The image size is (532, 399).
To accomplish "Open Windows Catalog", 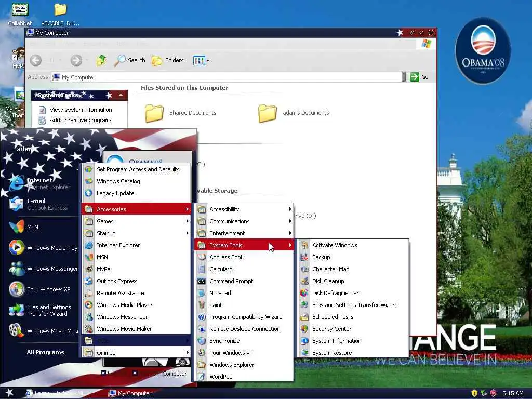I will [x=137, y=181].
